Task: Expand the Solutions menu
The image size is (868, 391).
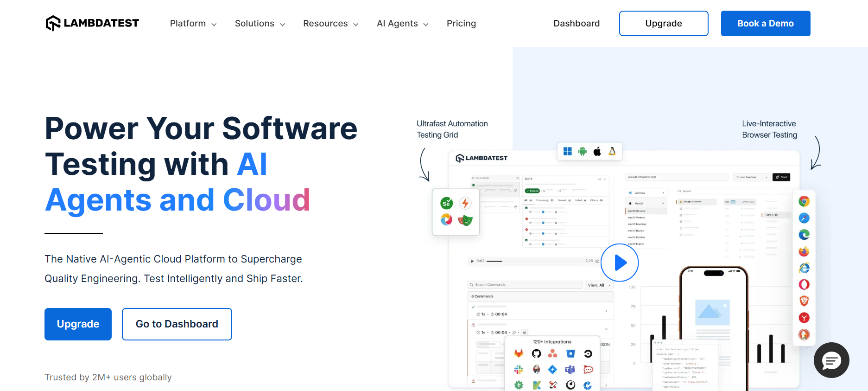Action: tap(260, 24)
